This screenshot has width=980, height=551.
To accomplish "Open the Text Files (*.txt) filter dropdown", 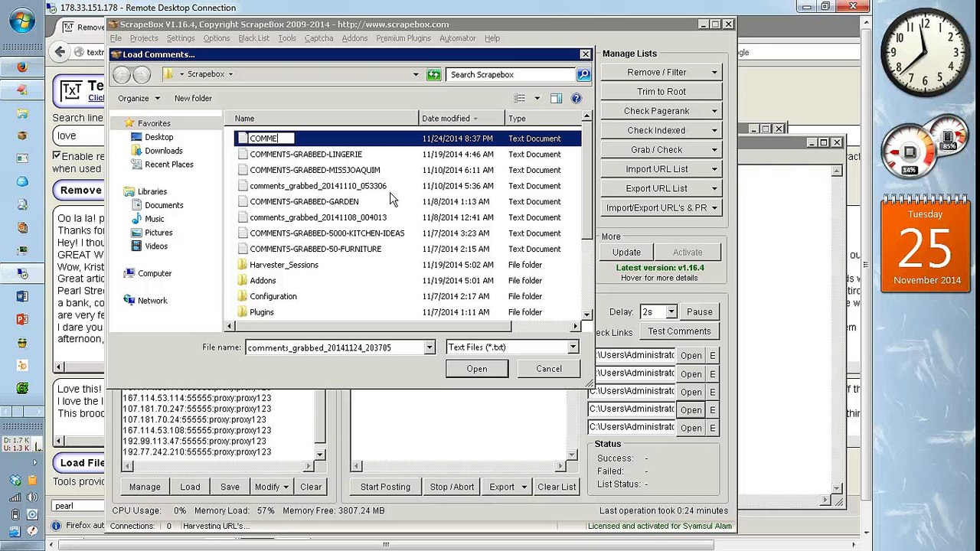I will [x=573, y=347].
